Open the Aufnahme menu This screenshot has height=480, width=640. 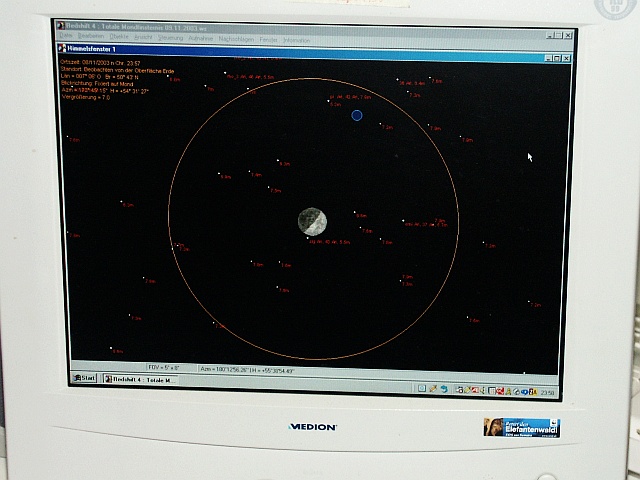[200, 38]
